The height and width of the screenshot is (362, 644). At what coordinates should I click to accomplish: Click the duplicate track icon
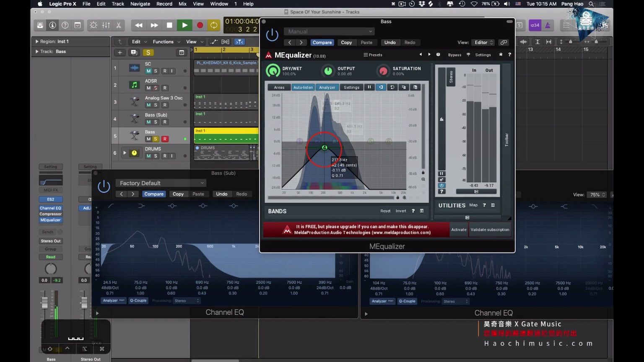(134, 52)
